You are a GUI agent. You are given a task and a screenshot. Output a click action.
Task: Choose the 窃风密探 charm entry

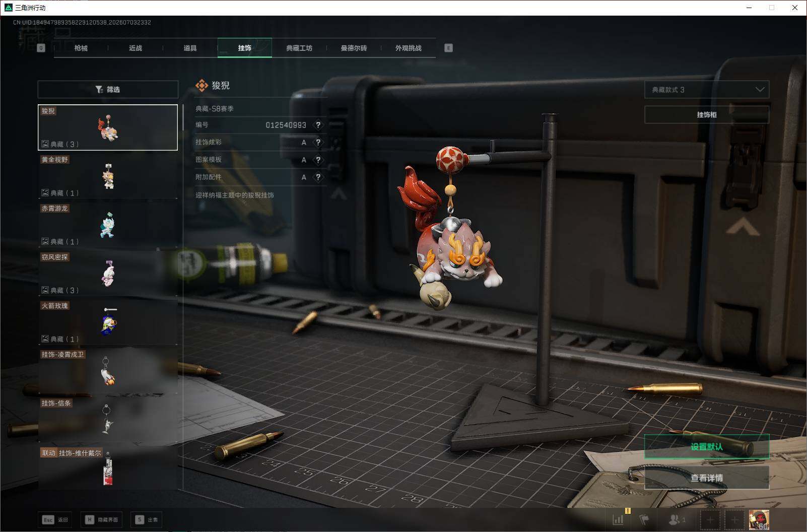tap(108, 274)
